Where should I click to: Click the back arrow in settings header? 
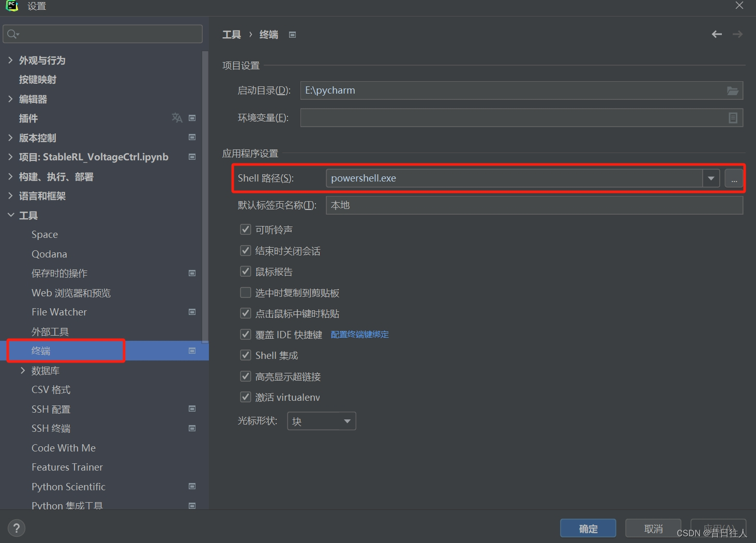point(716,34)
